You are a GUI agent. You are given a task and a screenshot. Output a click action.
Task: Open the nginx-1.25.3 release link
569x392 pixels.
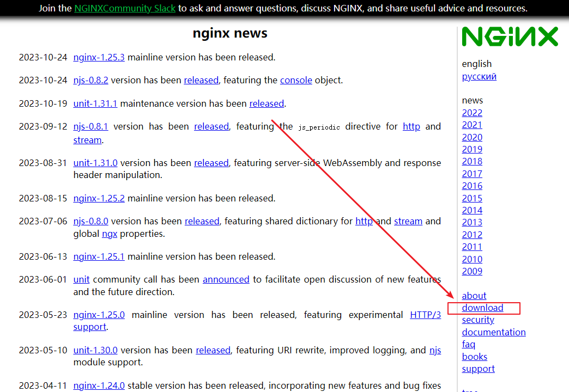99,57
